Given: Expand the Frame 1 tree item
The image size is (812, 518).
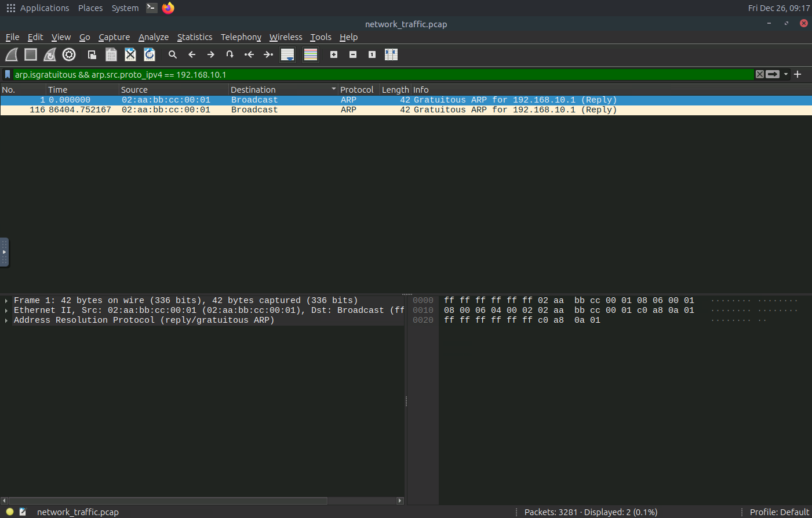Looking at the screenshot, I should (x=6, y=301).
